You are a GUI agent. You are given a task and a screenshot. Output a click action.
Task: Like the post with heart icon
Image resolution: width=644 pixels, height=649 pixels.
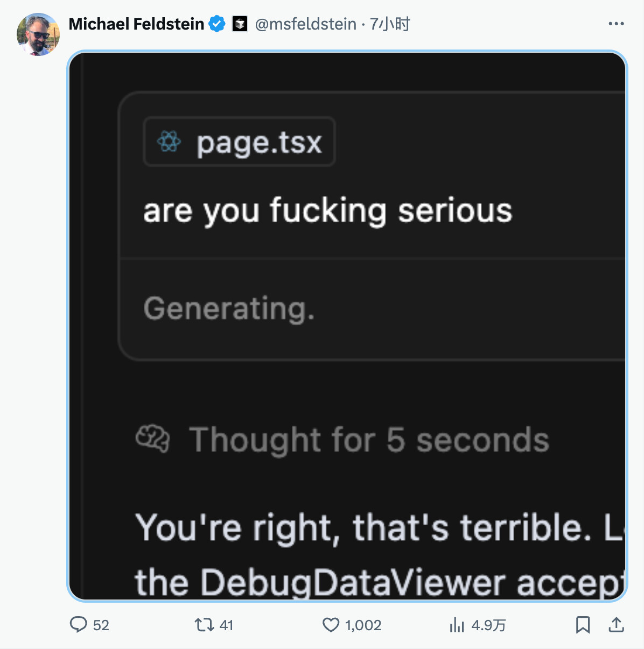click(331, 625)
